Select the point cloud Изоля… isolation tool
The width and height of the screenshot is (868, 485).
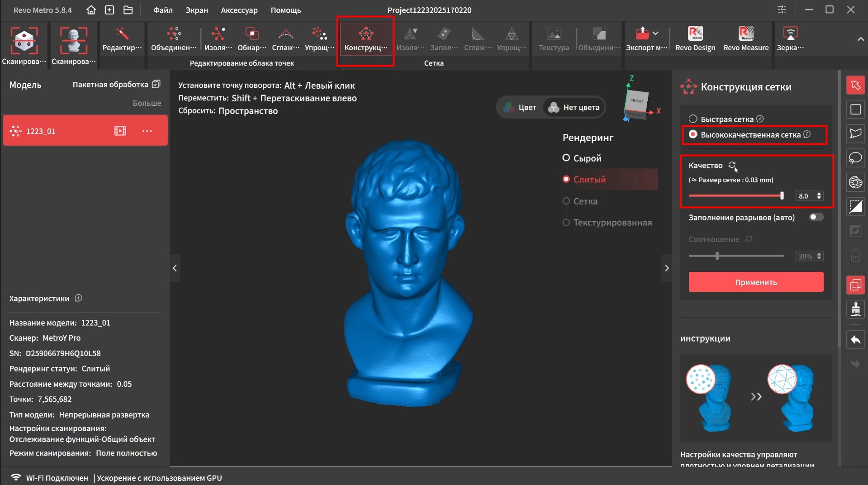pos(218,39)
